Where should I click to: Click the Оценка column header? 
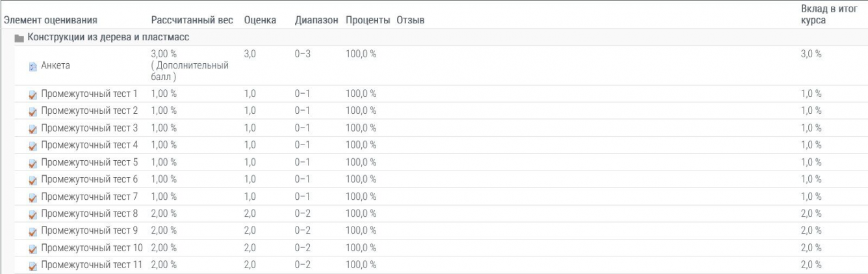[x=261, y=21]
